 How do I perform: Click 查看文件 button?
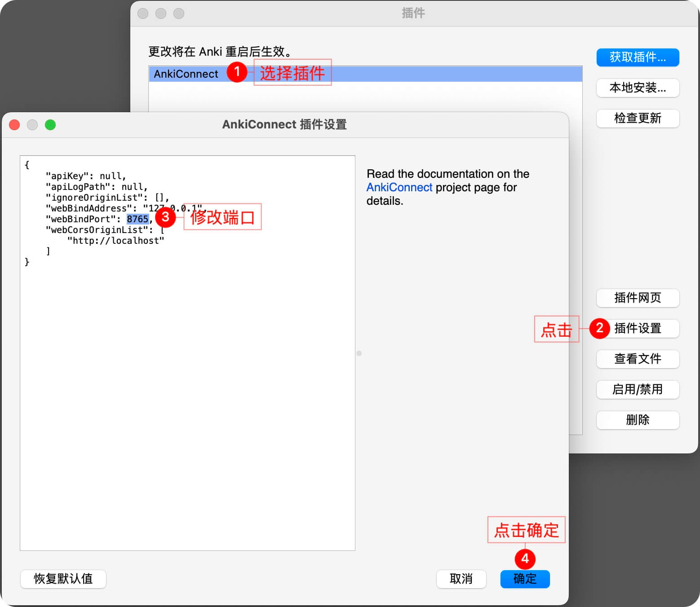pyautogui.click(x=638, y=359)
